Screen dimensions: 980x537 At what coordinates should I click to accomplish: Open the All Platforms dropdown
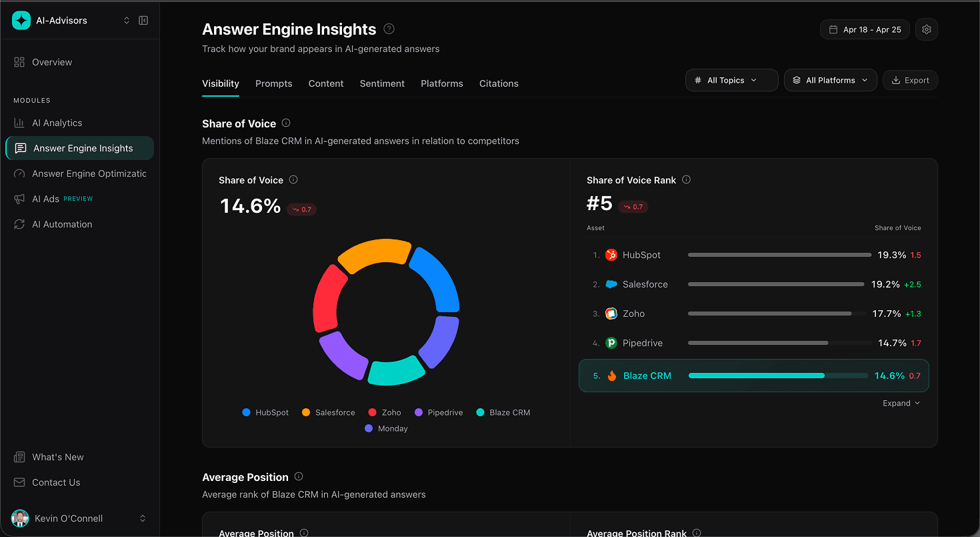(830, 80)
